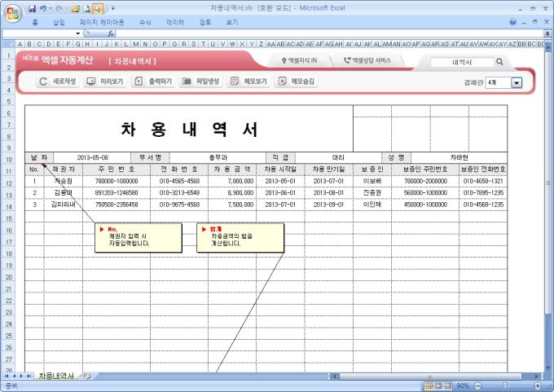Click the 메모숨김 button
The width and height of the screenshot is (554, 392).
click(x=296, y=81)
